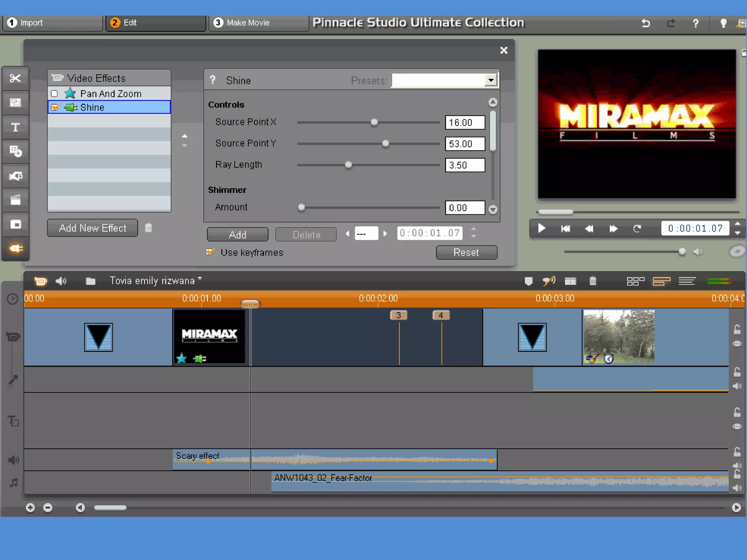Open the Title editor tool icon
Image resolution: width=747 pixels, height=560 pixels.
(15, 127)
